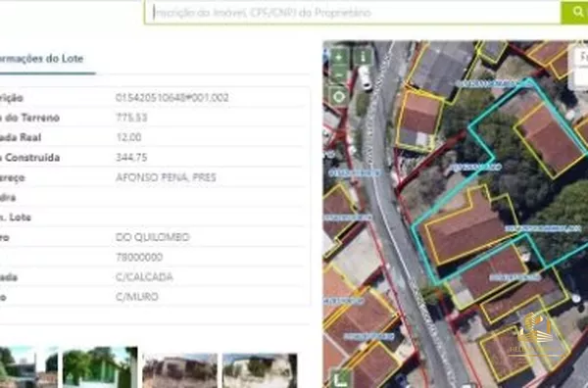This screenshot has width=588, height=388.
Task: Select the wall value C/MURO
Action: click(137, 297)
